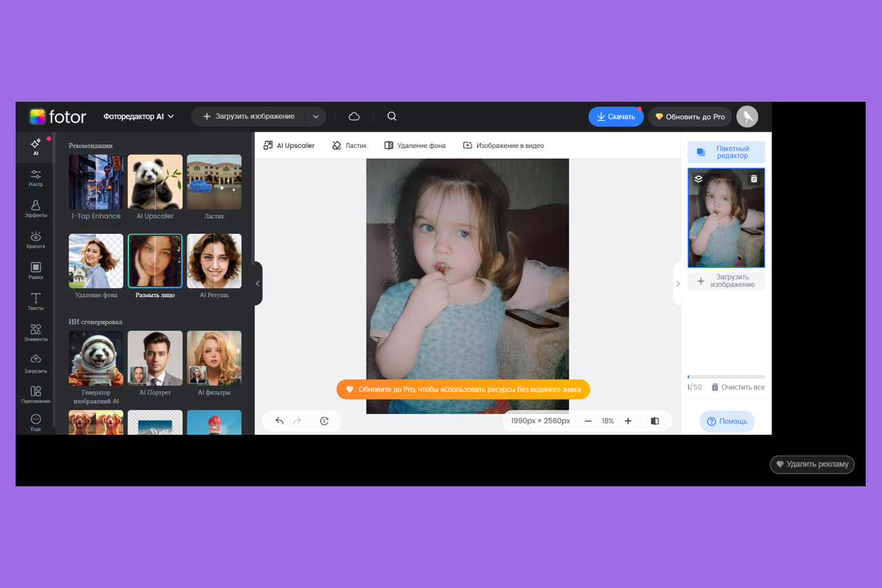Toggle the before/after compare view icon
This screenshot has width=882, height=588.
coord(655,421)
